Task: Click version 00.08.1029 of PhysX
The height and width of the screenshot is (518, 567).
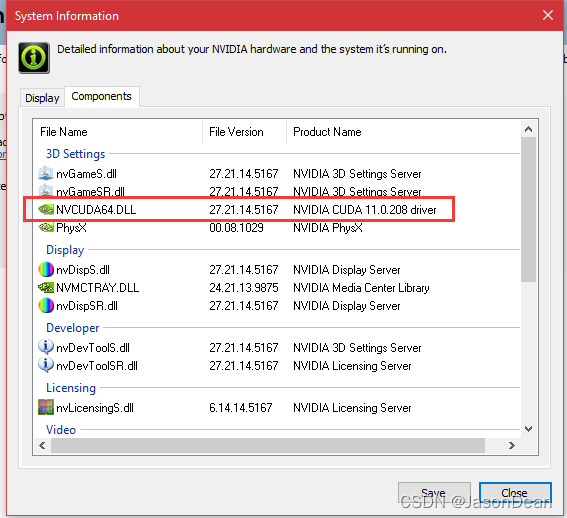Action: click(x=236, y=228)
